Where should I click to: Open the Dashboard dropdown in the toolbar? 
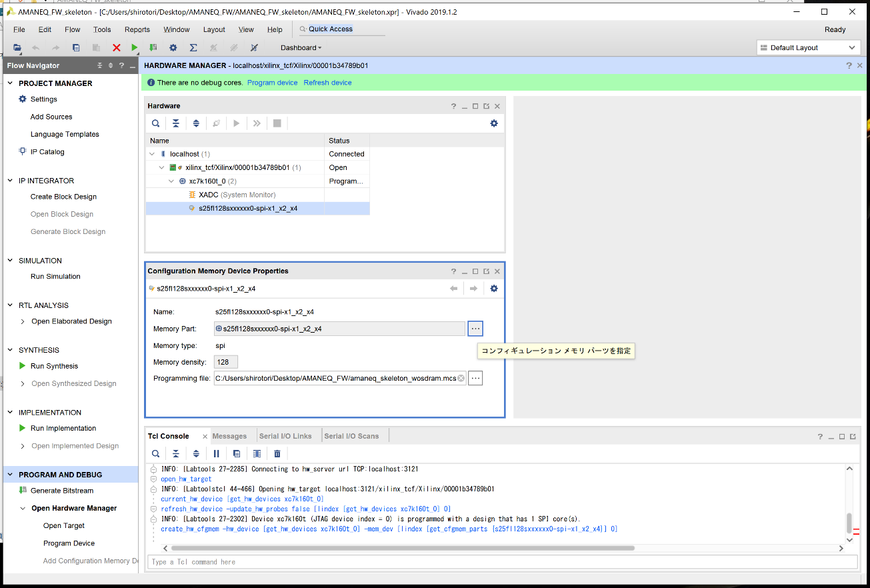coord(301,48)
